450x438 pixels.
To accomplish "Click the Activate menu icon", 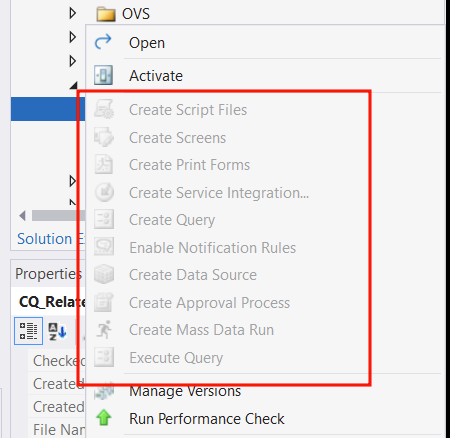I will (103, 75).
